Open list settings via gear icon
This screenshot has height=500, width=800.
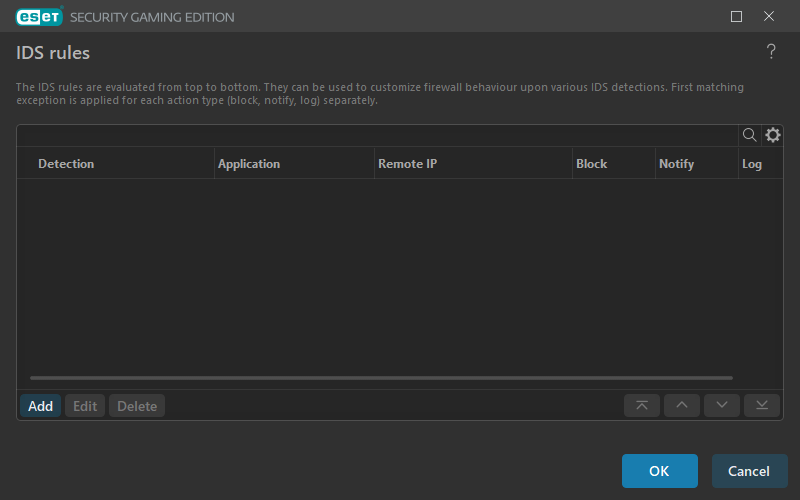point(772,135)
